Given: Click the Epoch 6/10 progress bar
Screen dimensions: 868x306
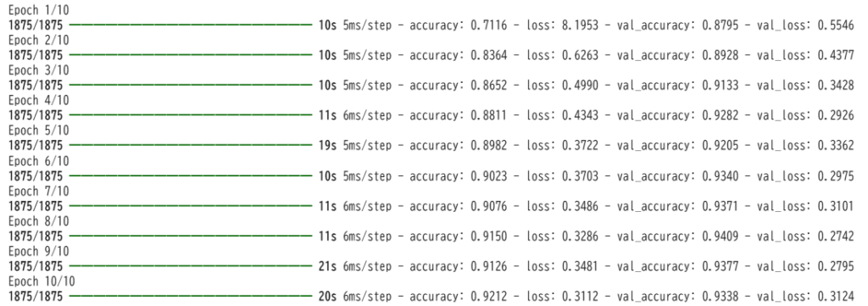Looking at the screenshot, I should (191, 176).
